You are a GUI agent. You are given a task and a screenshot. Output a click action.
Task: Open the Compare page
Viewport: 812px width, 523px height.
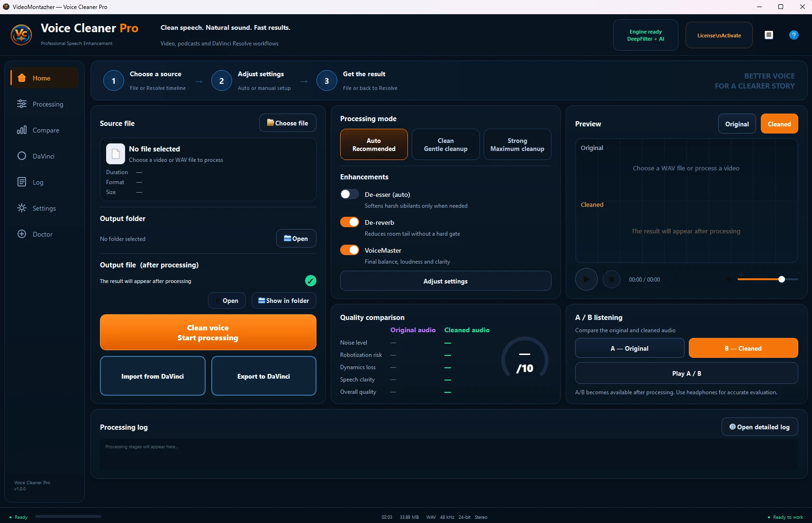pos(45,130)
